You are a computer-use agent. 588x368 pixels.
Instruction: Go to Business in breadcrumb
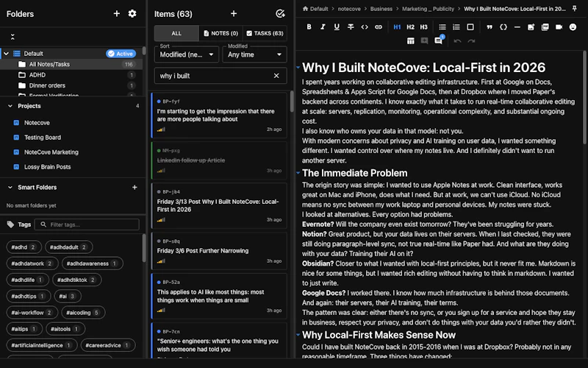pyautogui.click(x=381, y=9)
